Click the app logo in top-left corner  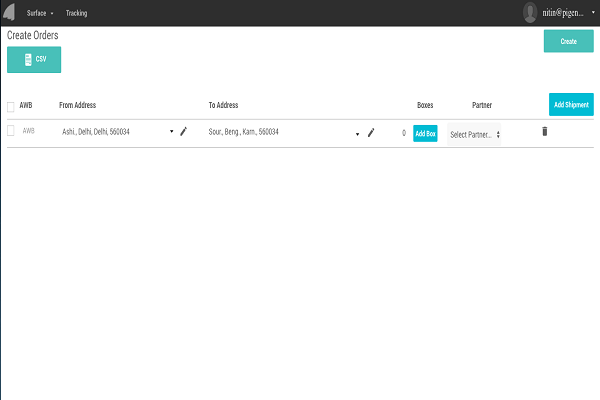[9, 13]
